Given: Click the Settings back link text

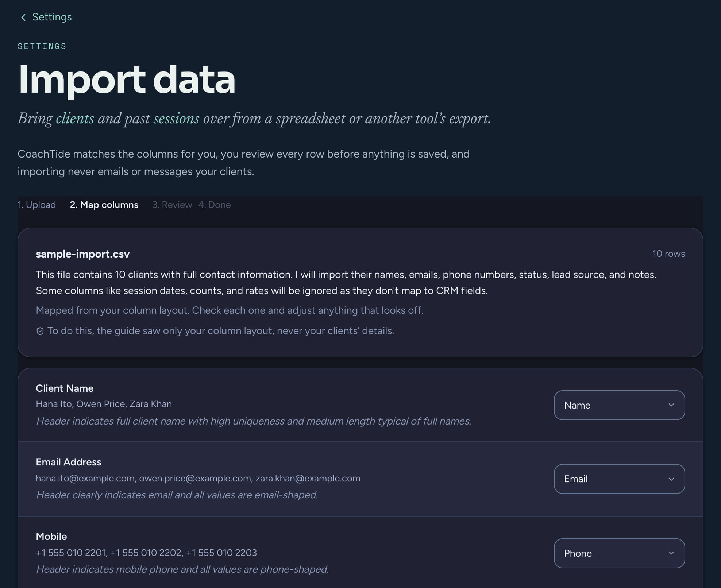Looking at the screenshot, I should tap(52, 17).
